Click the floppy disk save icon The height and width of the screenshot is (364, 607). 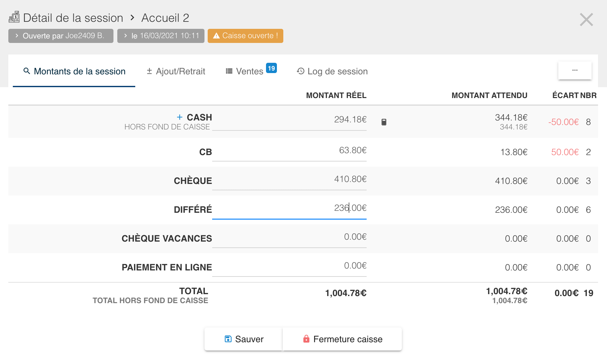coord(228,339)
